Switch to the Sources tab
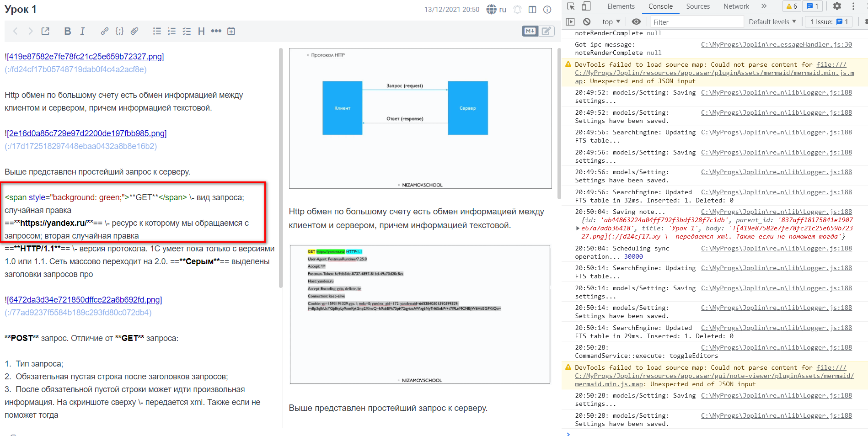 [x=698, y=6]
